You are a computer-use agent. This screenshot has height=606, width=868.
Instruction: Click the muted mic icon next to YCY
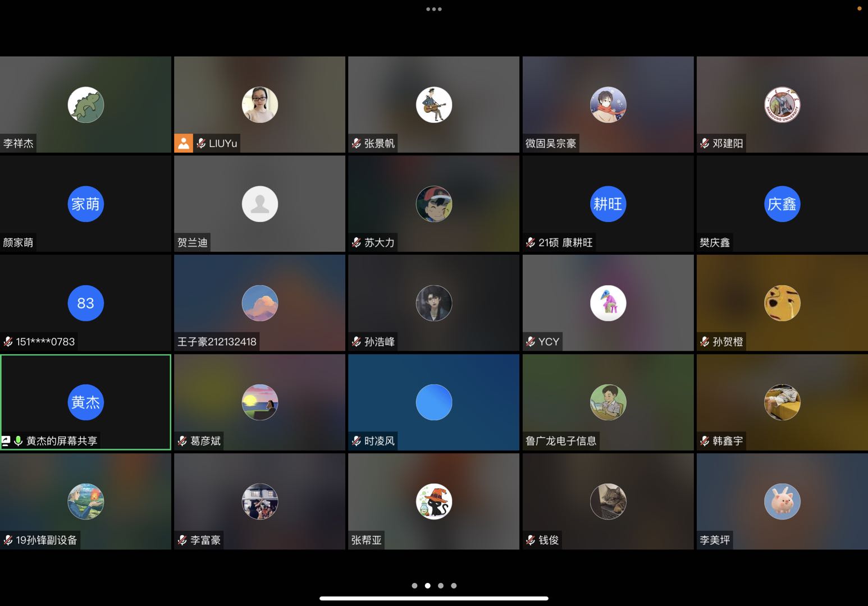(531, 342)
